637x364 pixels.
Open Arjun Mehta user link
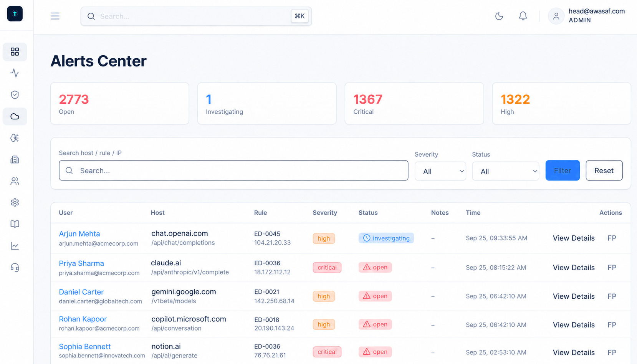[x=79, y=234]
